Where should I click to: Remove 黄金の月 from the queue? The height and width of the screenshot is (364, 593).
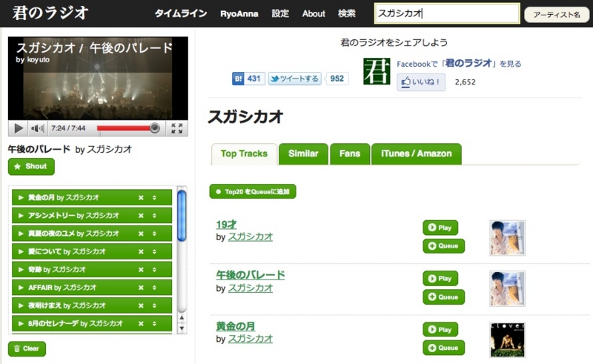coord(141,197)
